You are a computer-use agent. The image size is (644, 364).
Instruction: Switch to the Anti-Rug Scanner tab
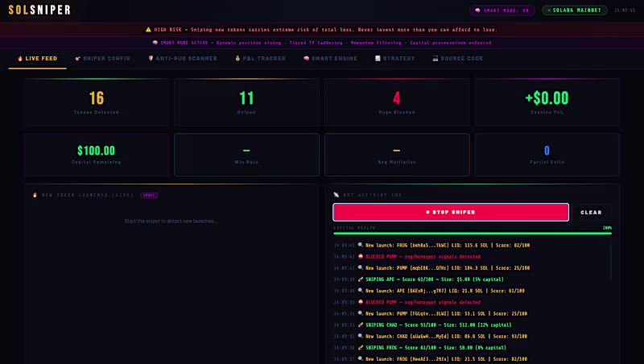pyautogui.click(x=183, y=58)
